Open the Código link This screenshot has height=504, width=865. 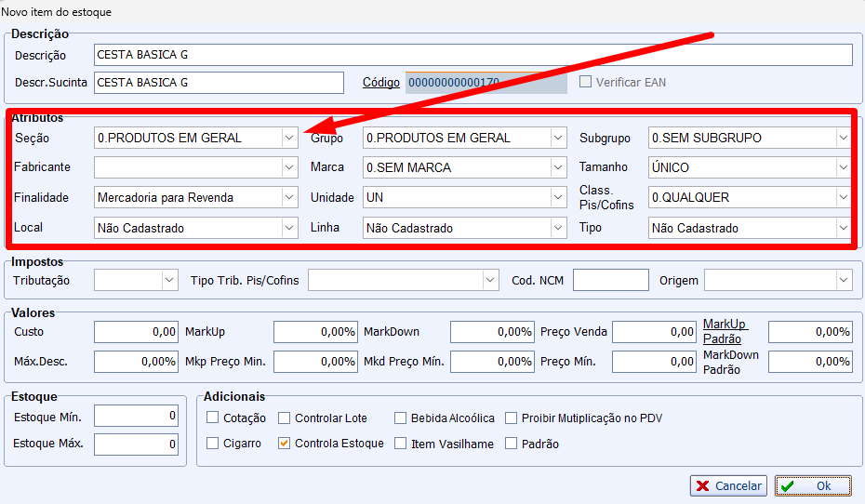(381, 83)
